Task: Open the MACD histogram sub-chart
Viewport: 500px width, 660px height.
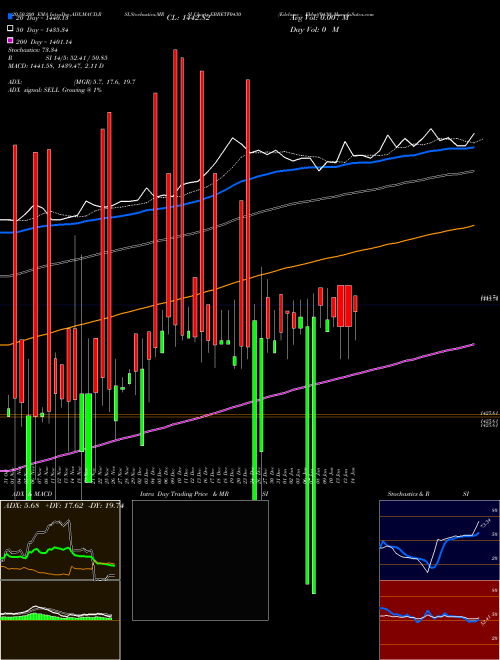Action: [60, 620]
